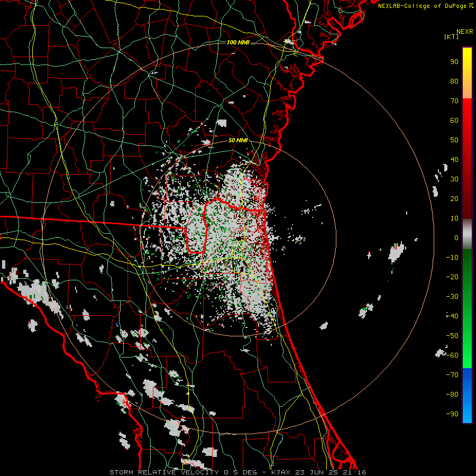Click the "-40" value on velocity scale
This screenshot has height=476, width=476.
point(452,316)
